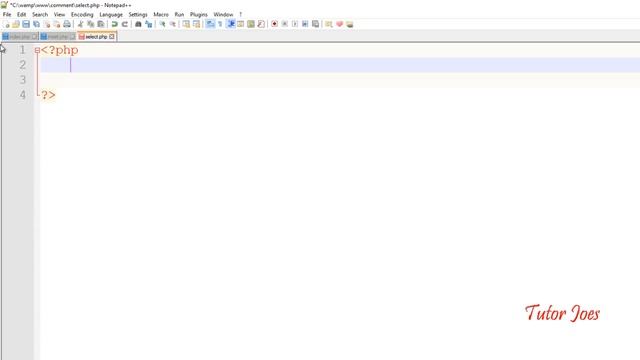Toggle word wrap toolbar button
Viewport: 640px width, 360px height.
pos(210,24)
